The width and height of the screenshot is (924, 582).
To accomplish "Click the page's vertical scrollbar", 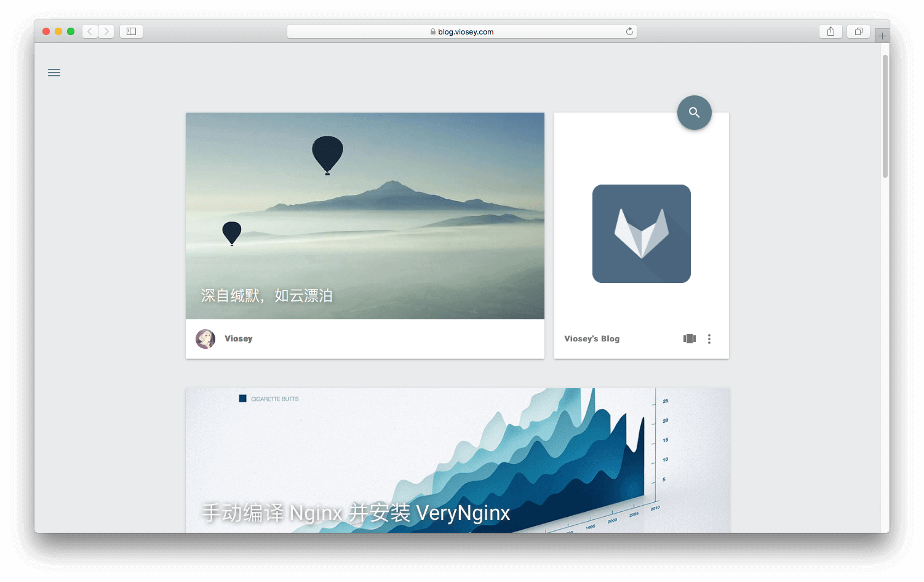I will click(x=885, y=117).
